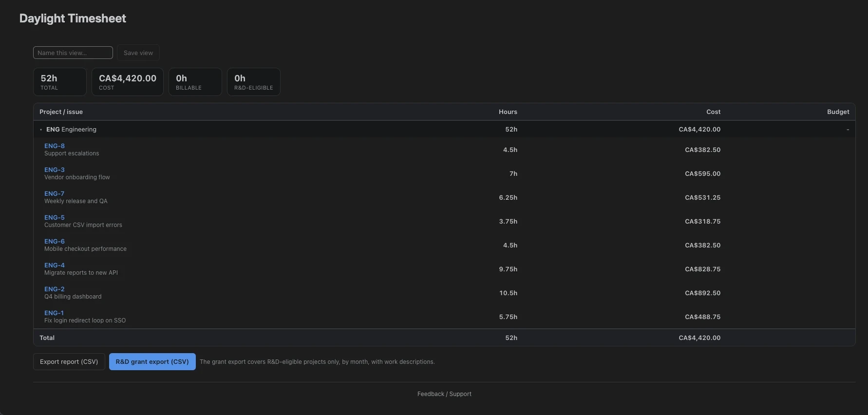Click the grant export description note
Viewport: 868px width, 415px height.
point(317,362)
